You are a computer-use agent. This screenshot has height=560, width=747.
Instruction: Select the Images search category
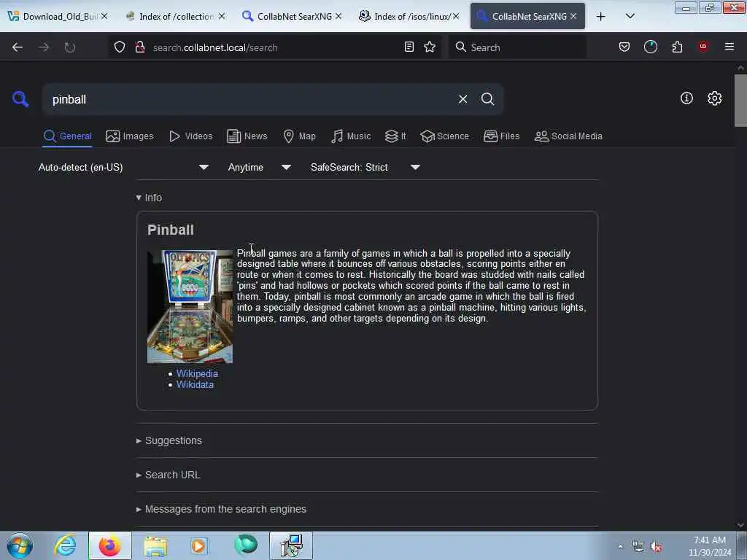pyautogui.click(x=130, y=136)
